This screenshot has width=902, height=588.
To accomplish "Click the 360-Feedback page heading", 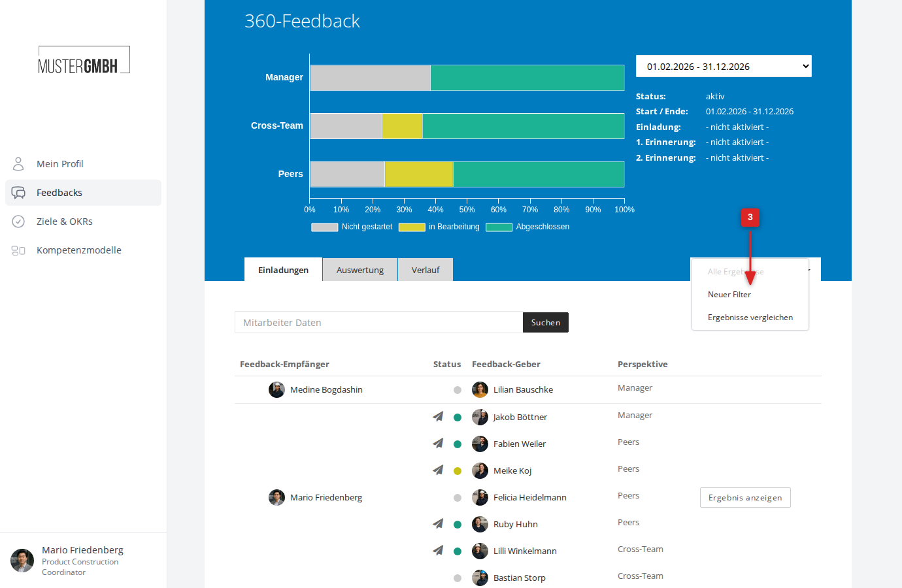I will (302, 21).
